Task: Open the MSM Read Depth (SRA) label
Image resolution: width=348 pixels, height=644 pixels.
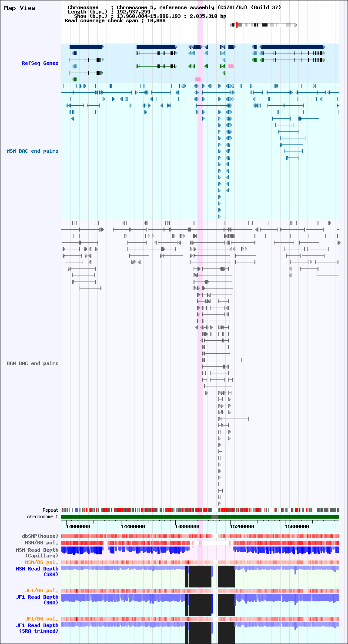Action: tap(37, 572)
